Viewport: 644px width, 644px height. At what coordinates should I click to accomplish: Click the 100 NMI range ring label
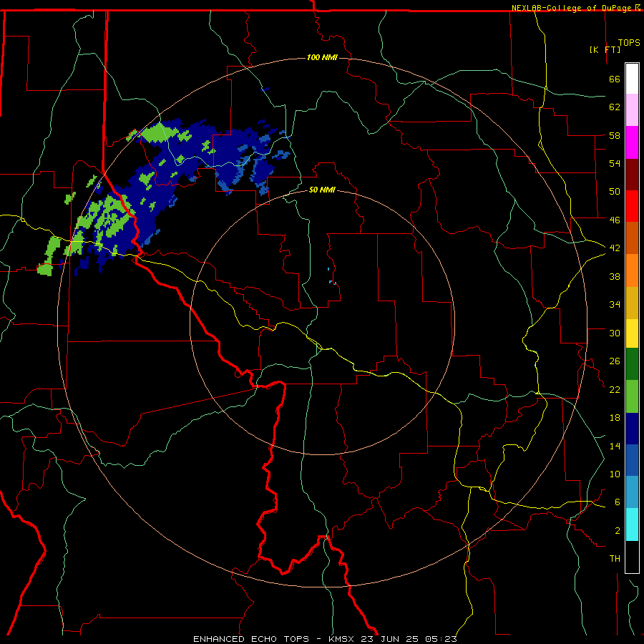tap(322, 57)
